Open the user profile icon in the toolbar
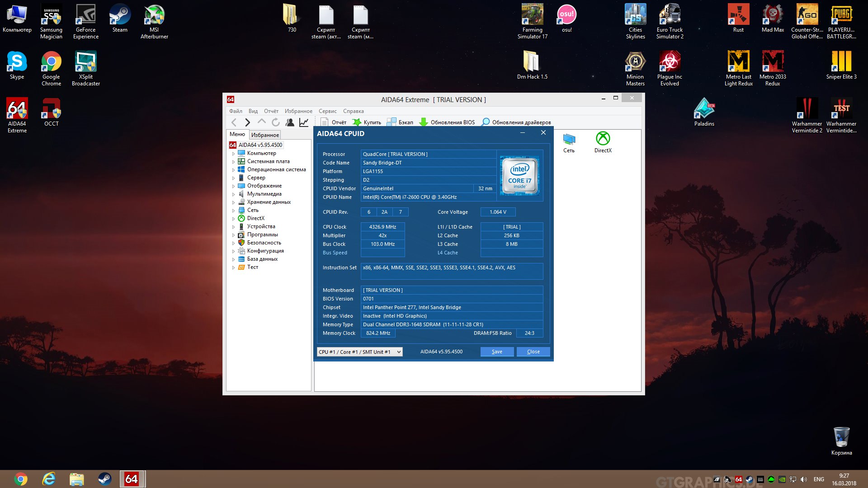Image resolution: width=868 pixels, height=488 pixels. point(290,122)
